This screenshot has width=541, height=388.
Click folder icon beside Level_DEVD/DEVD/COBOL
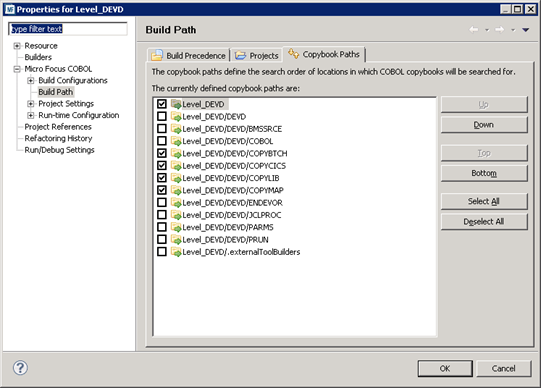[x=176, y=141]
